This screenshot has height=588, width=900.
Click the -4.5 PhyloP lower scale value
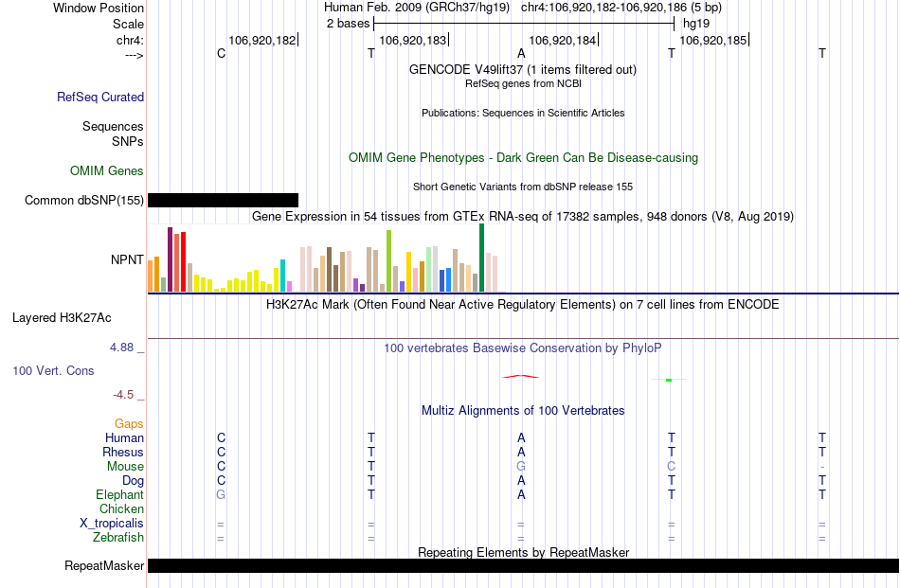[x=123, y=394]
